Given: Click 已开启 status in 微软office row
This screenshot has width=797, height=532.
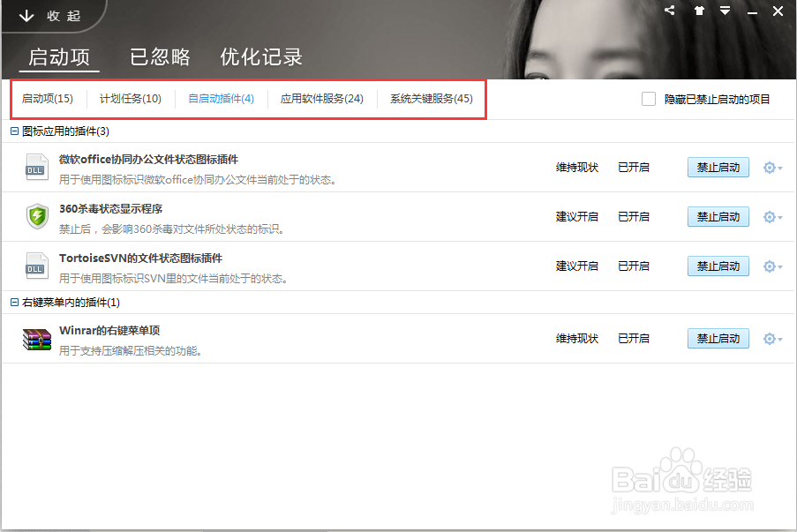Looking at the screenshot, I should coord(634,167).
